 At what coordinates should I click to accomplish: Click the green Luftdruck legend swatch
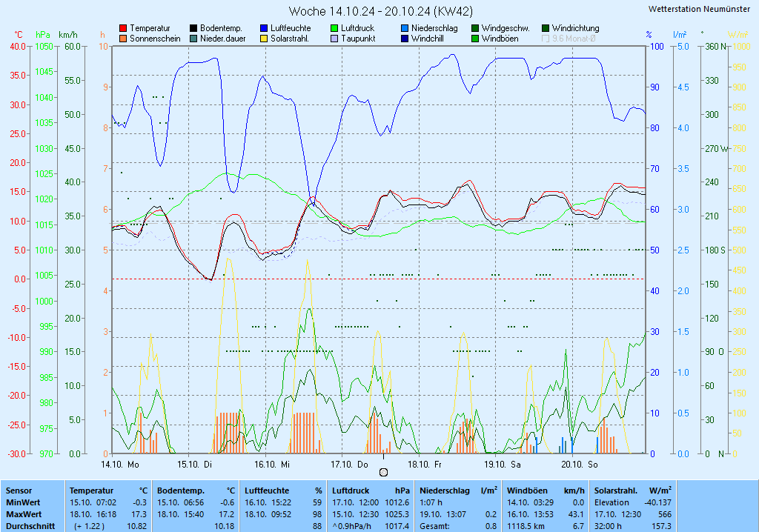pos(334,29)
